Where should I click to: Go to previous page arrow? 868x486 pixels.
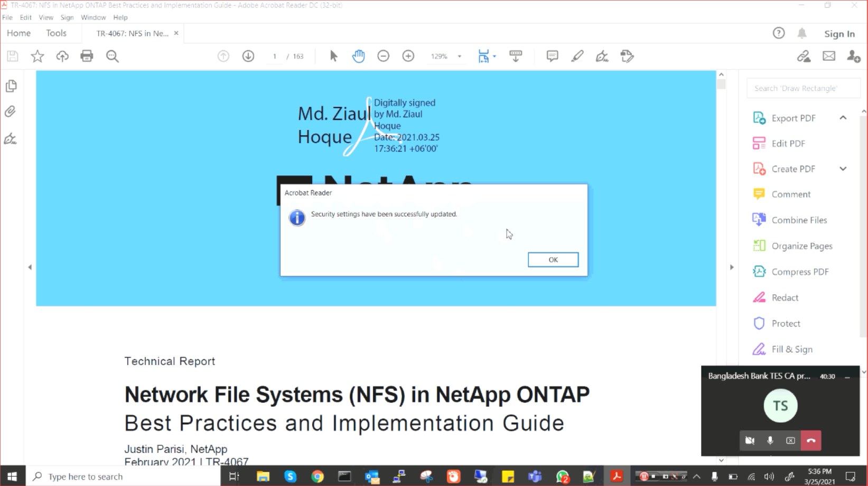tap(223, 56)
